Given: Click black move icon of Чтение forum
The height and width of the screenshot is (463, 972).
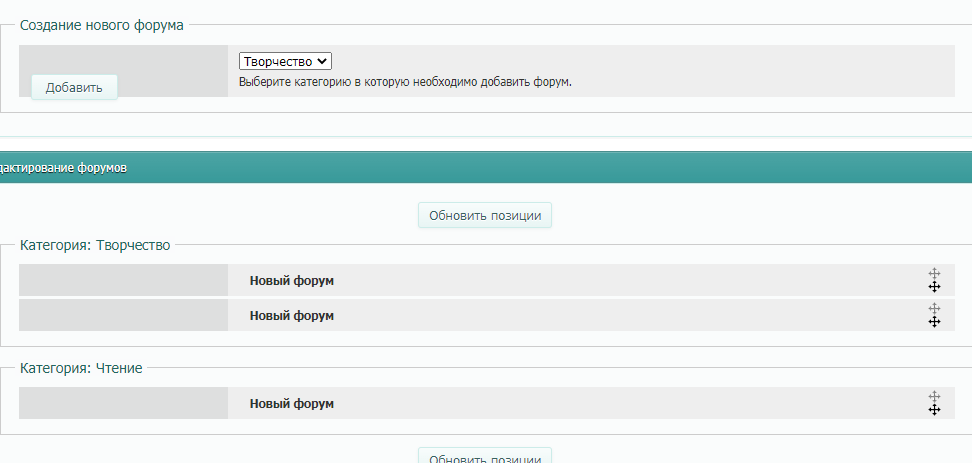Looking at the screenshot, I should click(934, 410).
